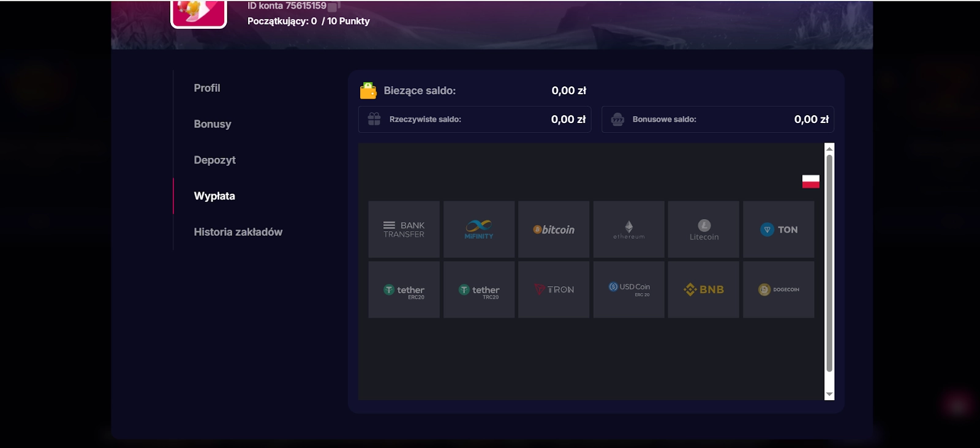Viewport: 980px width, 448px height.
Task: Open the Depozyt page
Action: 214,160
